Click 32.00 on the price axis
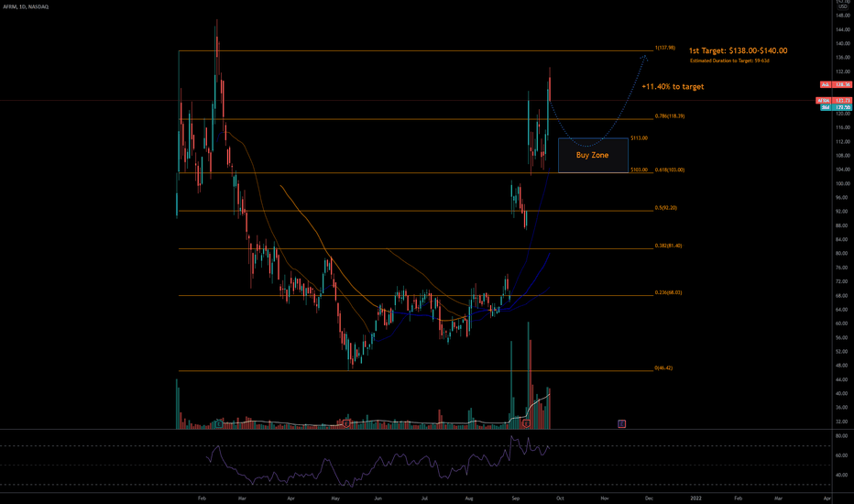Image resolution: width=854 pixels, height=504 pixels. (843, 422)
